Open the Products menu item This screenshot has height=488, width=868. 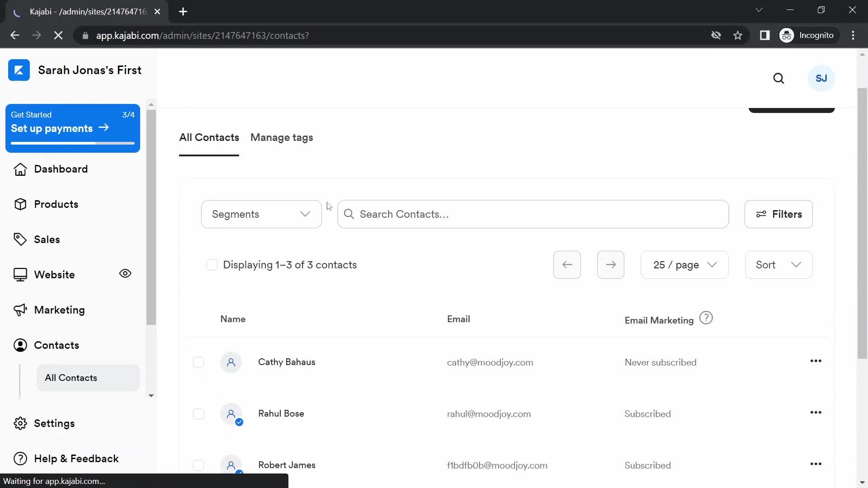click(x=56, y=204)
